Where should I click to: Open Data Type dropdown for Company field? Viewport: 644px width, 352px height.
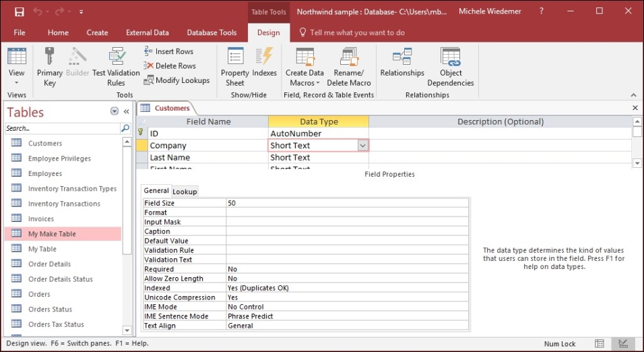point(362,146)
